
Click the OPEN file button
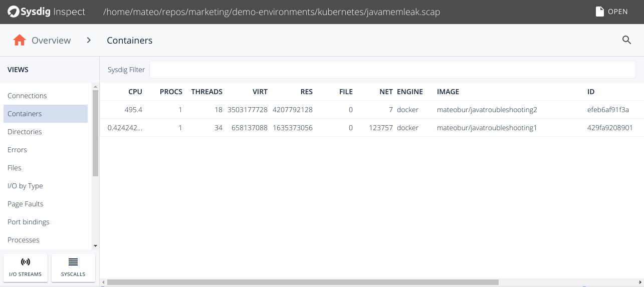(x=612, y=12)
